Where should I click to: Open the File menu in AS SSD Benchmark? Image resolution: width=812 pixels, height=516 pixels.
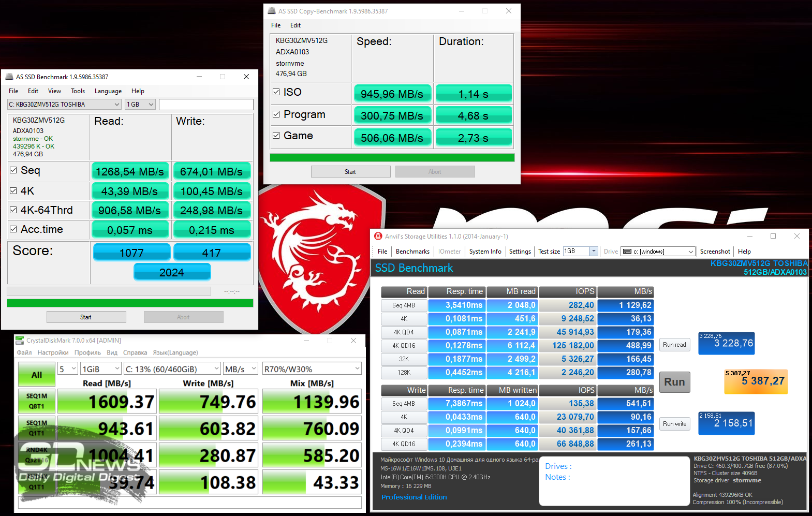click(x=13, y=91)
